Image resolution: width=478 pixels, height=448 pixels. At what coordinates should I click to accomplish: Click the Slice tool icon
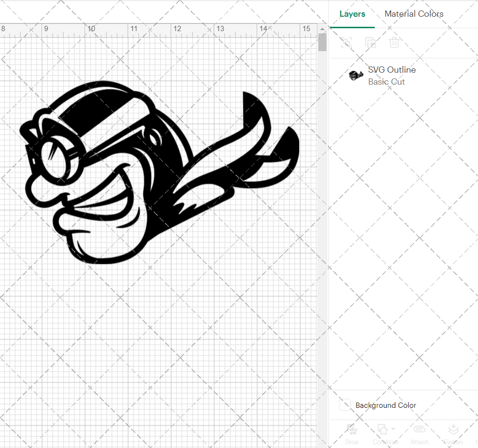[352, 430]
